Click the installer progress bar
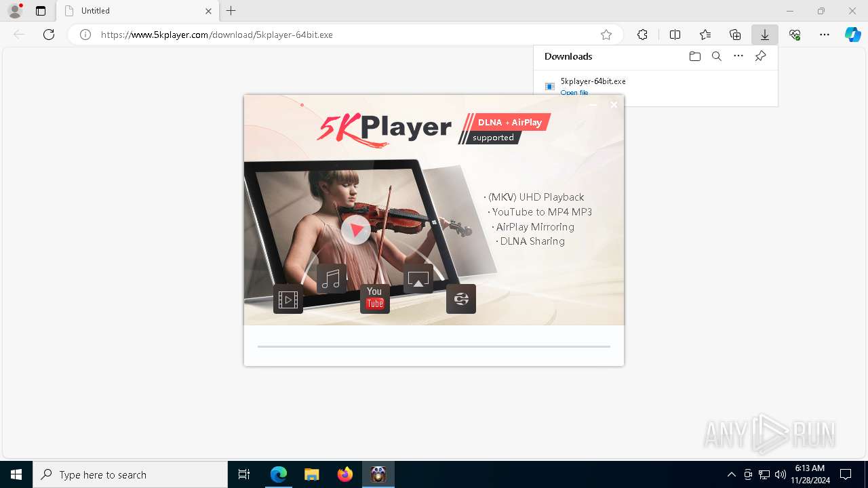868x488 pixels. pos(434,346)
